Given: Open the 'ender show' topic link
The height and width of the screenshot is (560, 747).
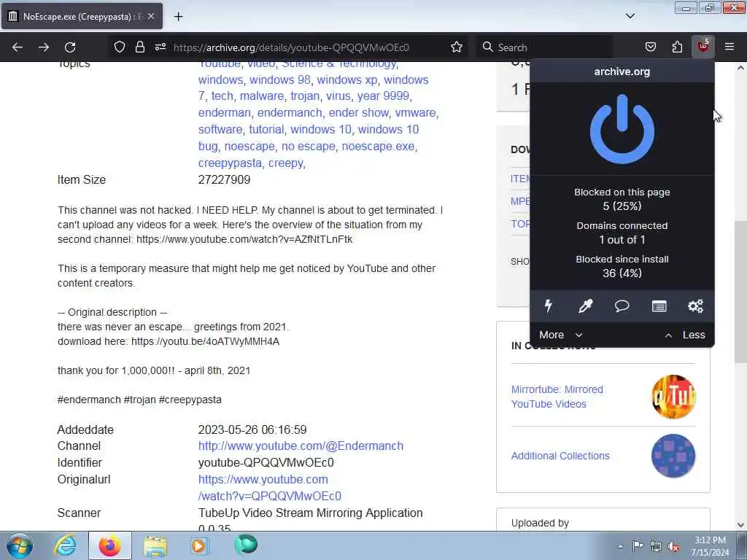Looking at the screenshot, I should point(358,112).
